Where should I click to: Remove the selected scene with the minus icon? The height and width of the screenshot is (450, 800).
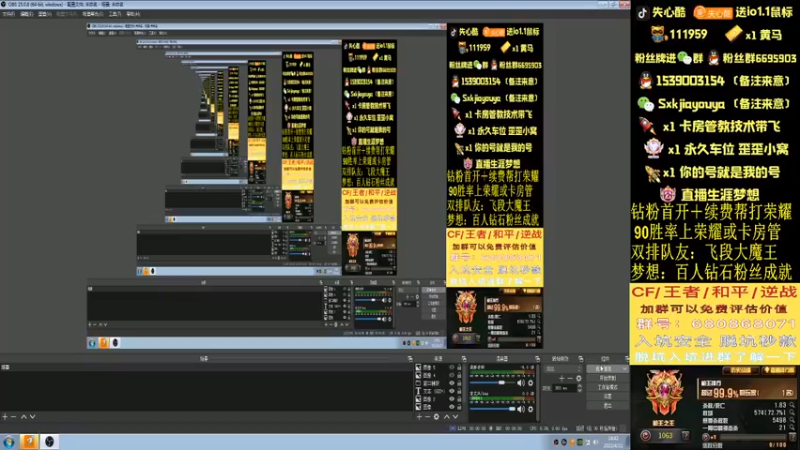coord(13,417)
